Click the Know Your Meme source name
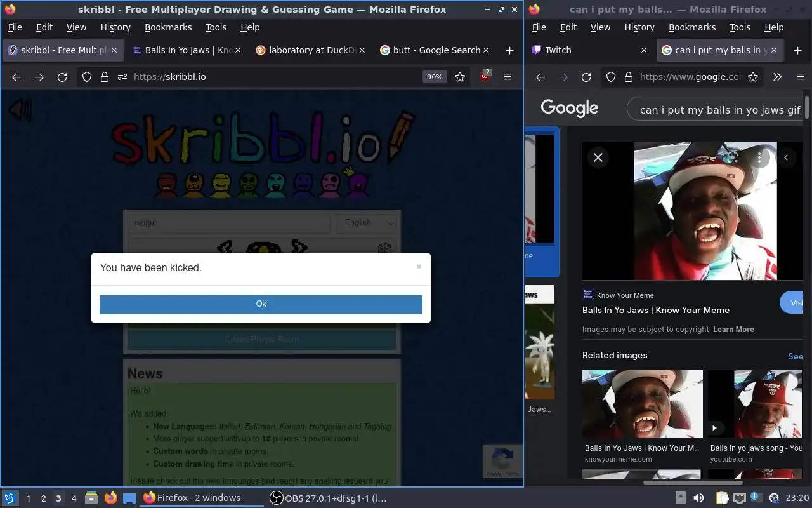812x508 pixels. pos(625,295)
